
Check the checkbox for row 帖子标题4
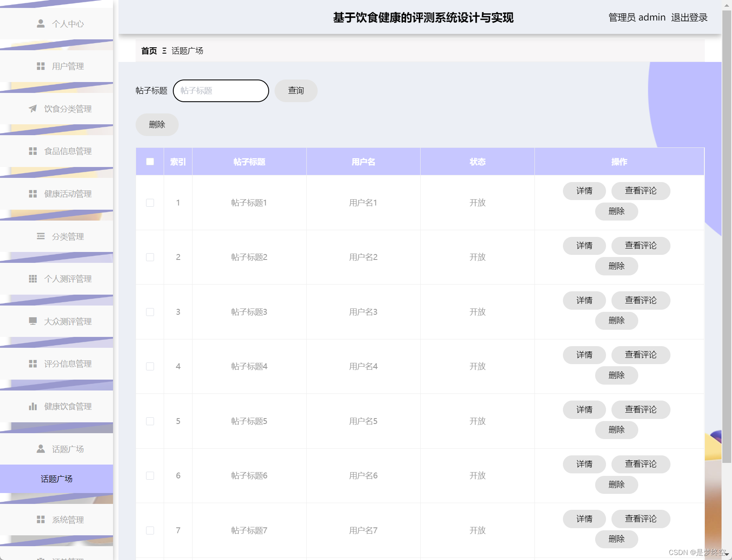point(150,366)
